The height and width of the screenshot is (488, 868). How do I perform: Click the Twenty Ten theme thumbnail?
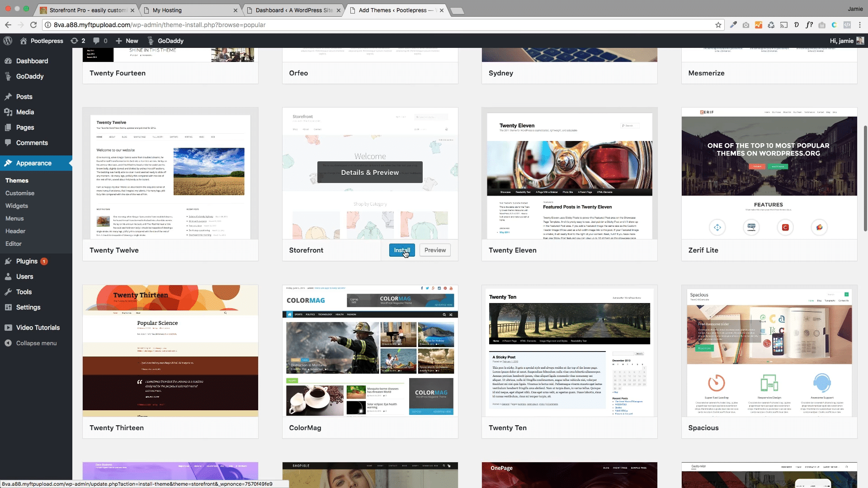click(x=570, y=351)
